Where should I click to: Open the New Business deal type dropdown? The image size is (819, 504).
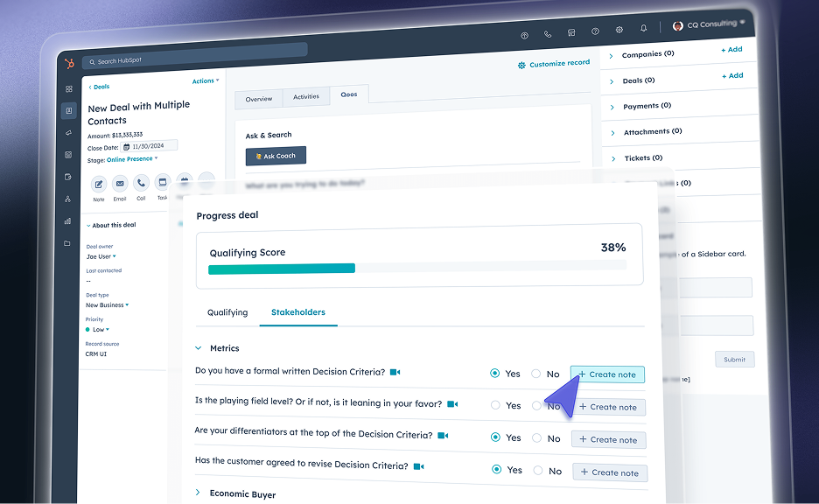click(x=107, y=305)
